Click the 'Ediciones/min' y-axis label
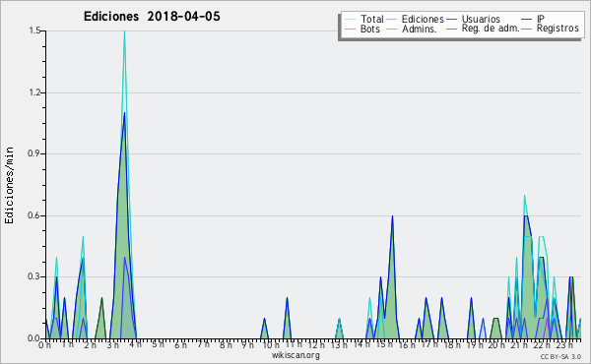Screen dimensions: 591x364 tap(9, 185)
